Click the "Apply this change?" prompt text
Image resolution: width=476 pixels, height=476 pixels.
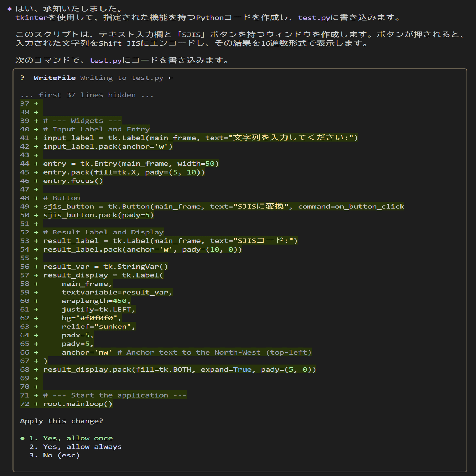[x=61, y=421]
